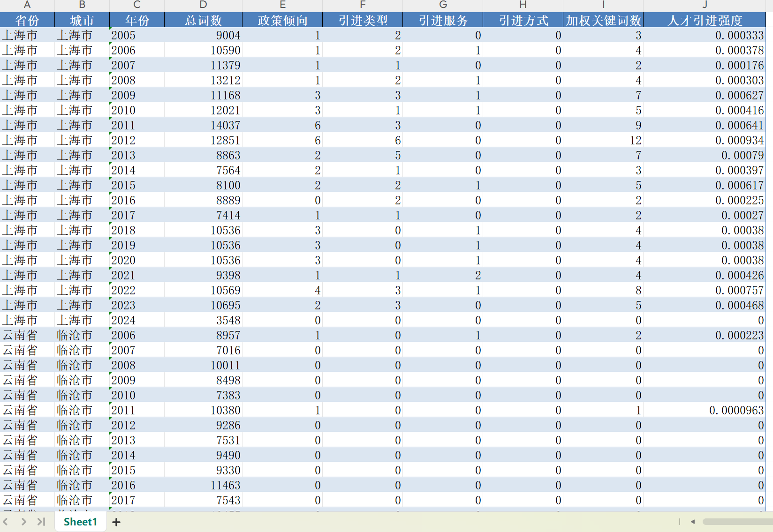
Task: Jump to the last sheet arrow
Action: click(41, 522)
